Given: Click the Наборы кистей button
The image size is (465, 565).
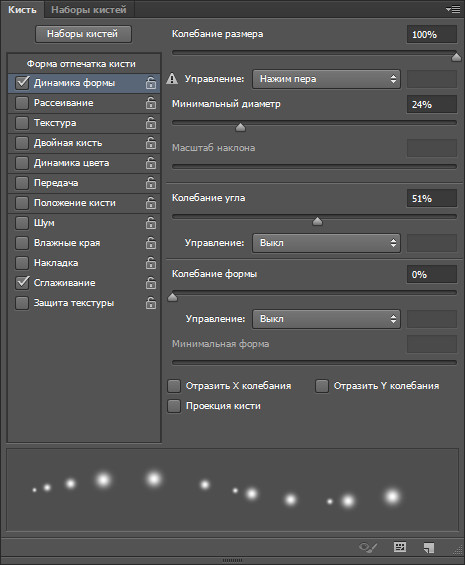Looking at the screenshot, I should click(x=83, y=34).
